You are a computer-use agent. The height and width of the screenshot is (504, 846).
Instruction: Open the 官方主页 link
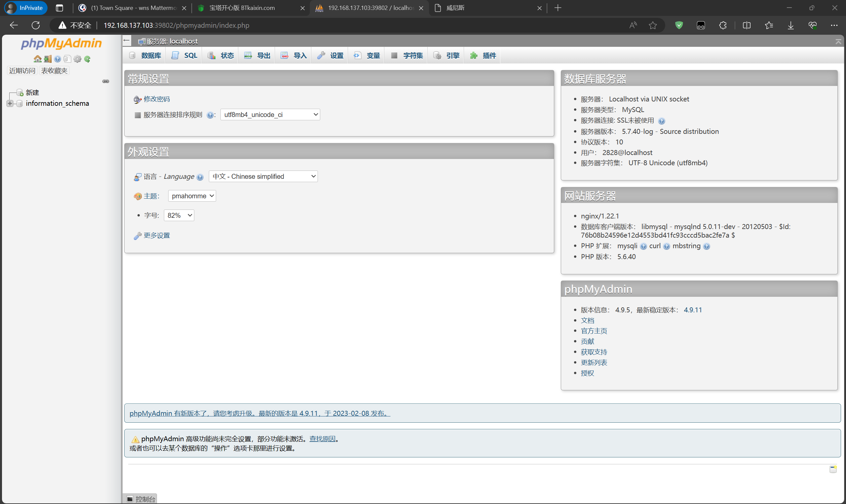(x=594, y=331)
